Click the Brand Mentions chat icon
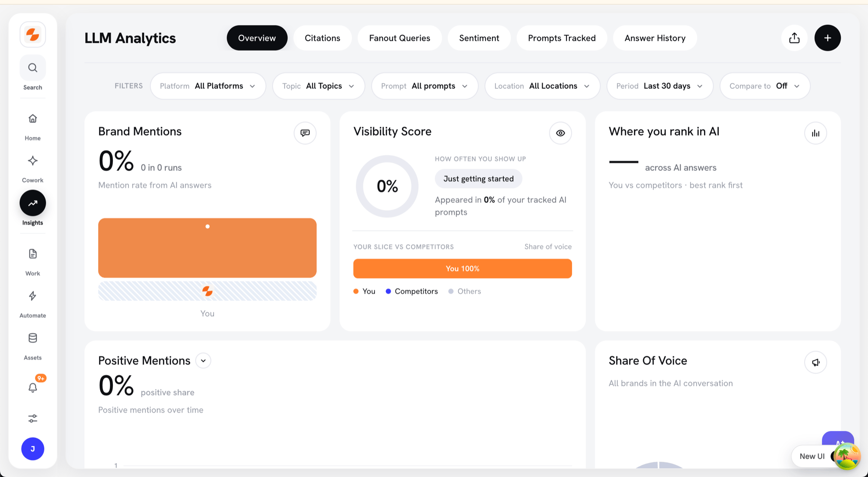The height and width of the screenshot is (477, 868). (x=305, y=133)
